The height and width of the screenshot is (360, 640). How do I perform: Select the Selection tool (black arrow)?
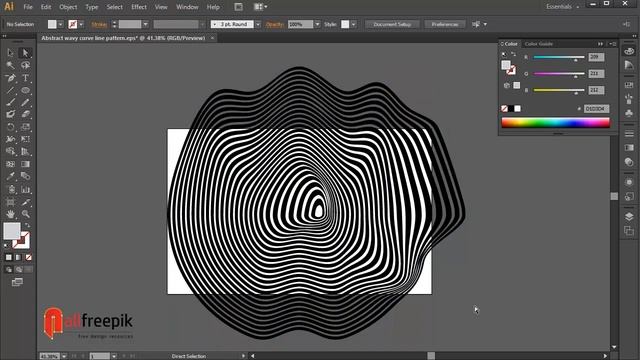[11, 53]
